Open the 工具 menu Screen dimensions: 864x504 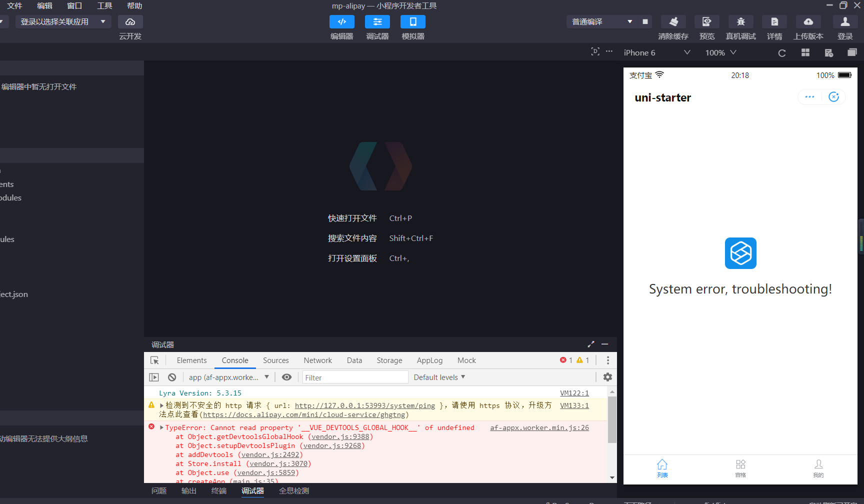pos(104,6)
